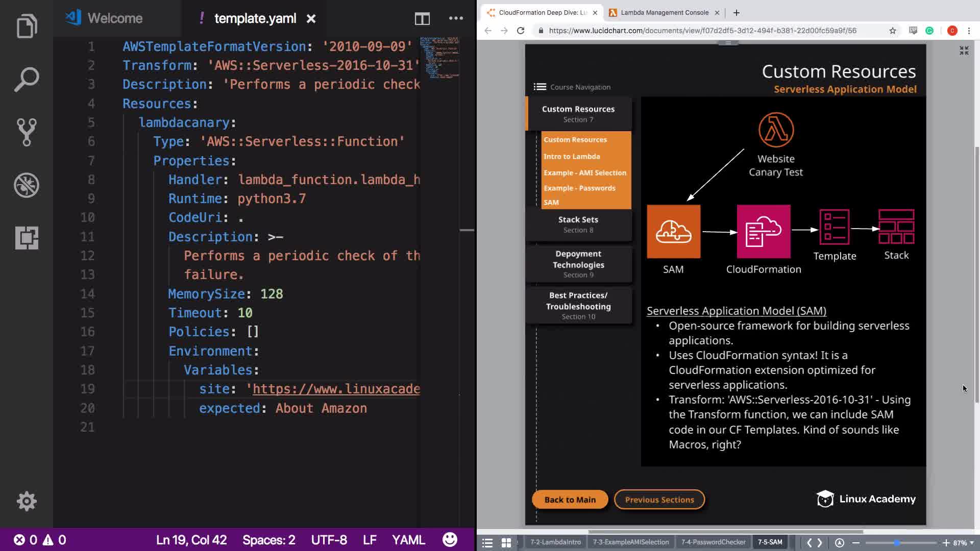Image resolution: width=980 pixels, height=551 pixels.
Task: Open the 87% zoom level dropdown
Action: [x=963, y=543]
